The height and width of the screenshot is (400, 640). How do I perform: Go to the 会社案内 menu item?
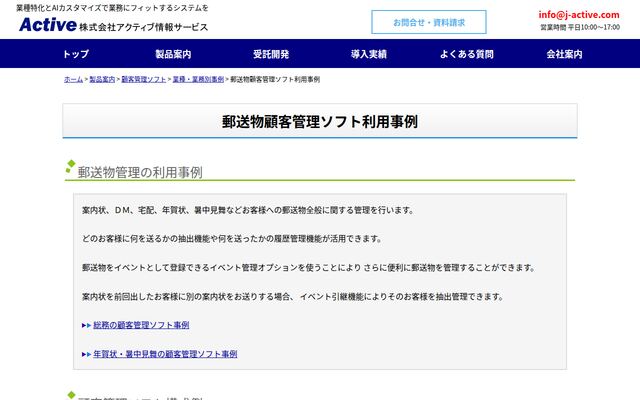(564, 54)
